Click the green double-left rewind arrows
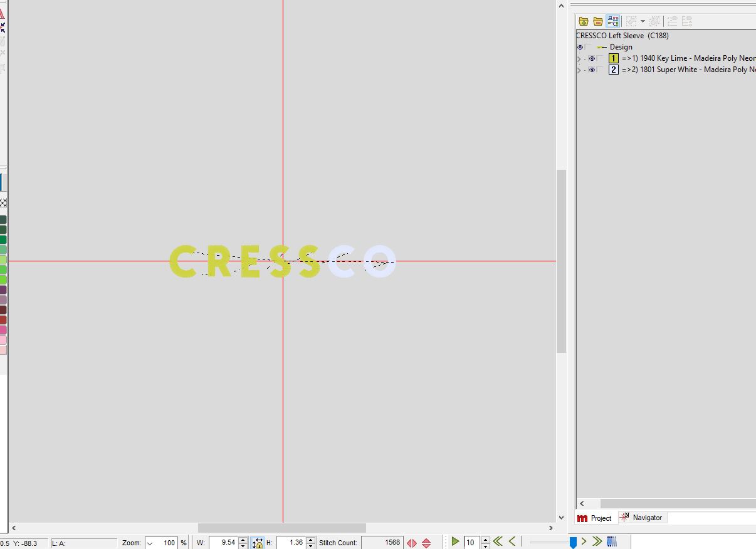 pos(498,541)
